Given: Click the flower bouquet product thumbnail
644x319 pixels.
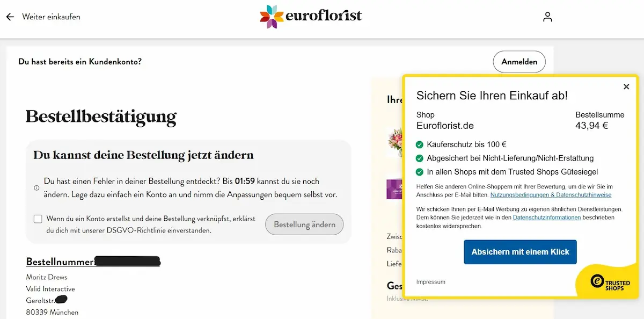Looking at the screenshot, I should coord(394,142).
